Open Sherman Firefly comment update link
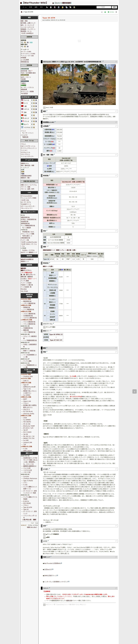Viewport: 138px width, 644px height. click(x=29, y=413)
